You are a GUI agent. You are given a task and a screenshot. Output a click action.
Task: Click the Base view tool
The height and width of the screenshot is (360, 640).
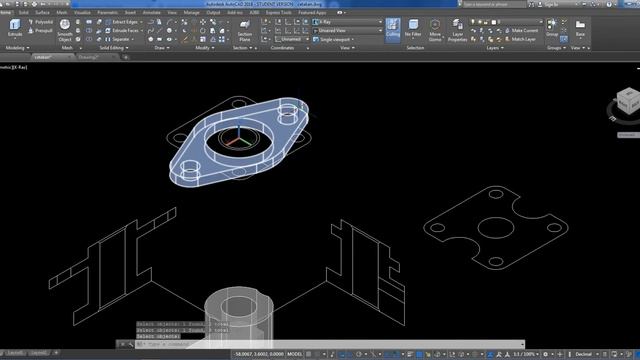click(580, 28)
